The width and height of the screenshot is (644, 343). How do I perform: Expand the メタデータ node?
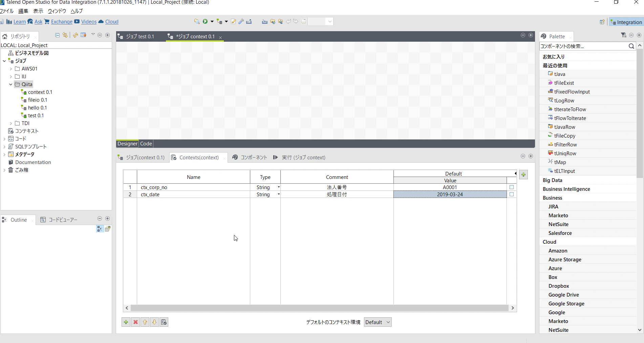(4, 155)
